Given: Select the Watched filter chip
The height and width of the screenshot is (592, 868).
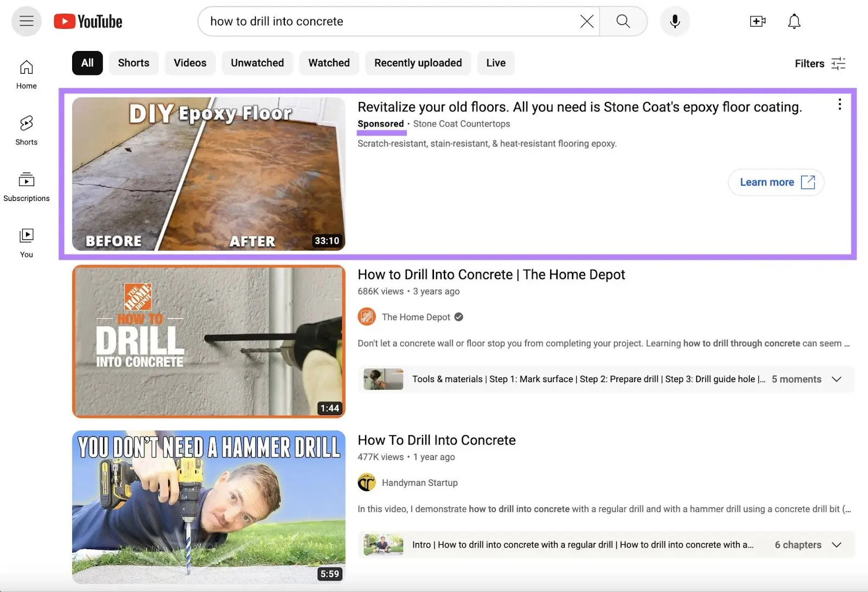Looking at the screenshot, I should 329,63.
